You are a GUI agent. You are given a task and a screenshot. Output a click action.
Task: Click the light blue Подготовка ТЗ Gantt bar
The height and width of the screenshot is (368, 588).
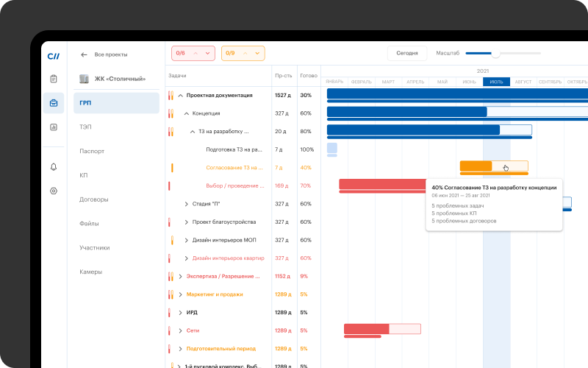click(x=332, y=148)
